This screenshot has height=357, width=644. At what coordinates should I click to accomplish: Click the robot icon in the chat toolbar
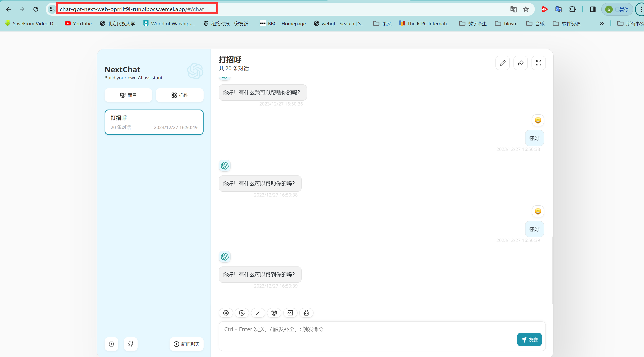306,313
